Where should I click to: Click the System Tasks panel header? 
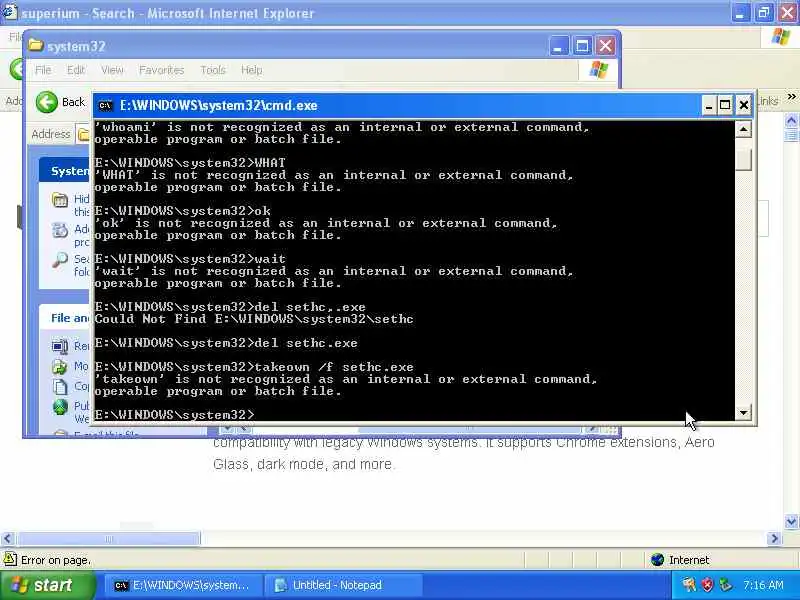pos(64,170)
